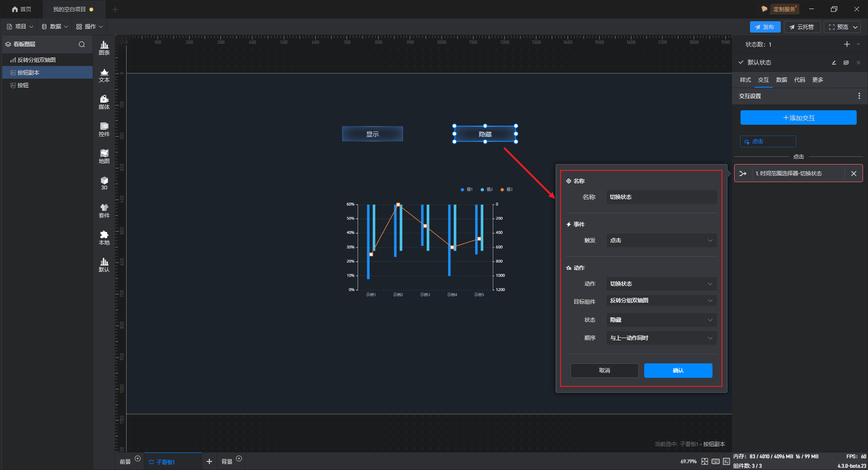This screenshot has width=868, height=470.
Task: Expand the 顺序 order dropdown
Action: [661, 338]
